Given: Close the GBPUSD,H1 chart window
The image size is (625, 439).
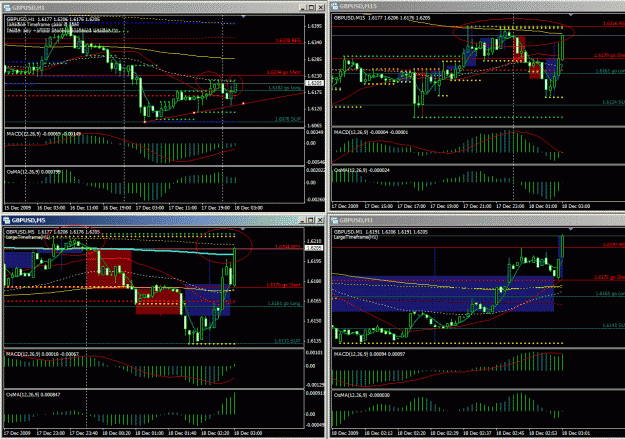Looking at the screenshot, I should [320, 8].
